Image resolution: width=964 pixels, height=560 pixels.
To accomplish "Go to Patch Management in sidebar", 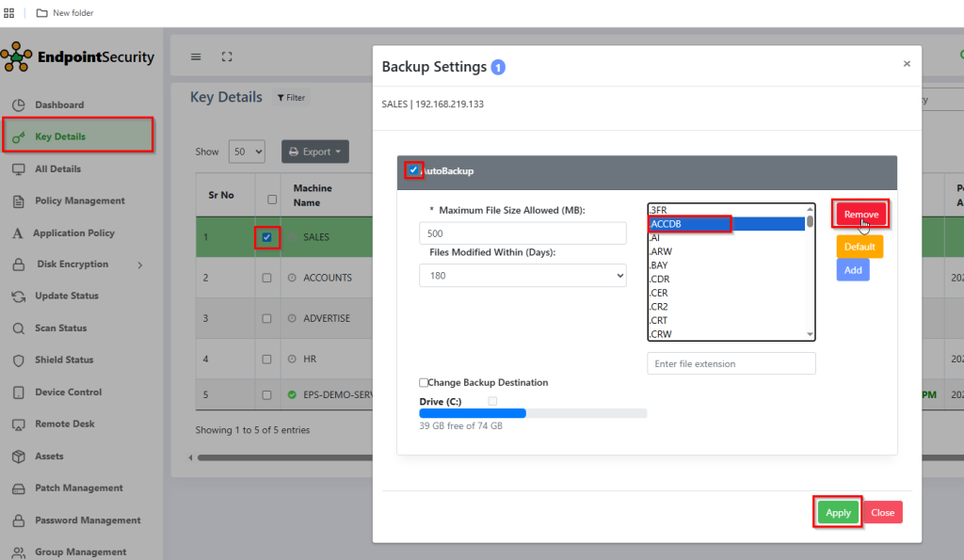I will coord(78,488).
